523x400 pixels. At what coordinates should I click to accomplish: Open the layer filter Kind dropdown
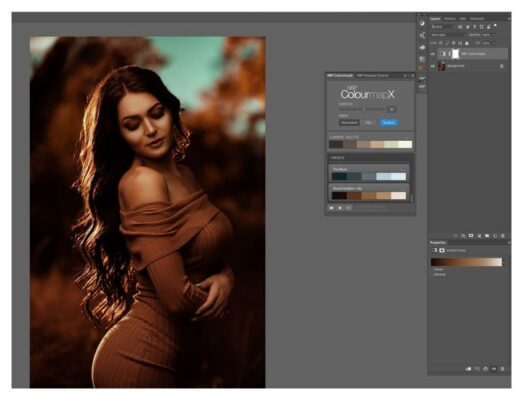(x=443, y=26)
